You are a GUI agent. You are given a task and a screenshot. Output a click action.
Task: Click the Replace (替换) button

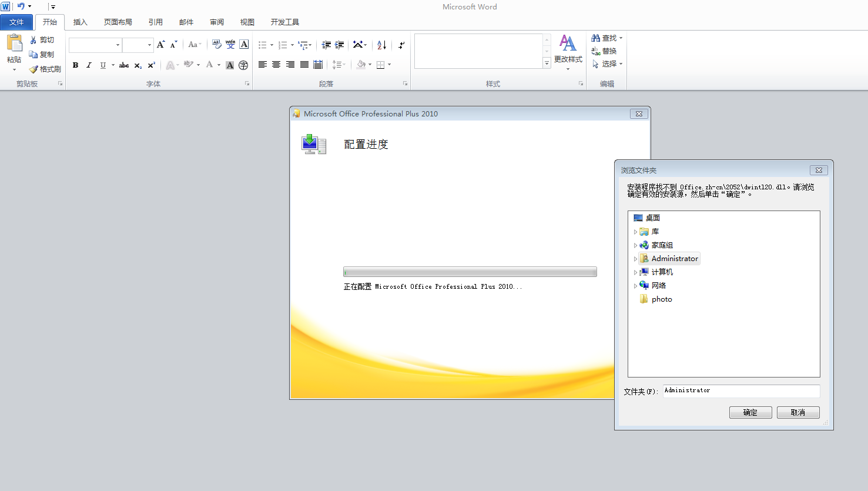pyautogui.click(x=604, y=51)
